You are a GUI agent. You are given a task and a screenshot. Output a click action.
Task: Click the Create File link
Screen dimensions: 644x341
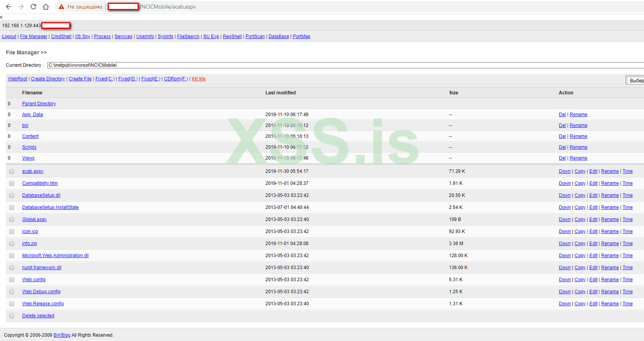pyautogui.click(x=80, y=79)
